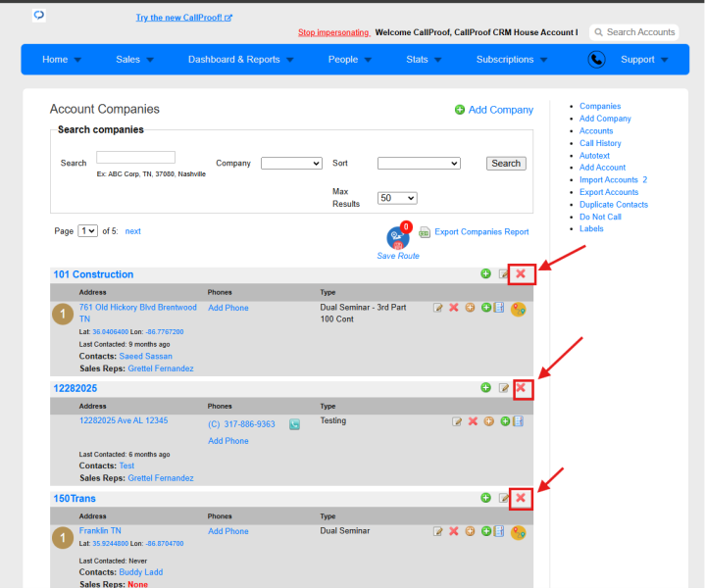The image size is (705, 588).
Task: Open Duplicate Contacts in sidebar
Action: (614, 205)
